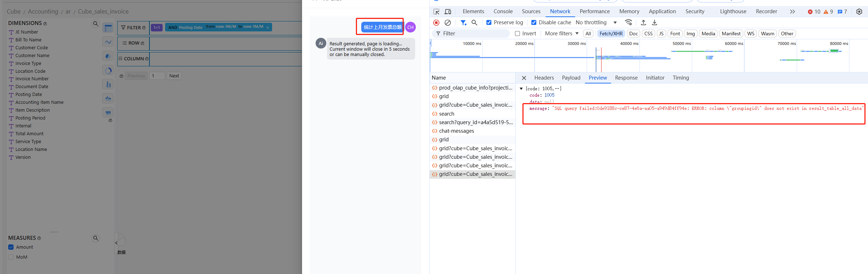
Task: Select the WS request type filter
Action: [751, 34]
